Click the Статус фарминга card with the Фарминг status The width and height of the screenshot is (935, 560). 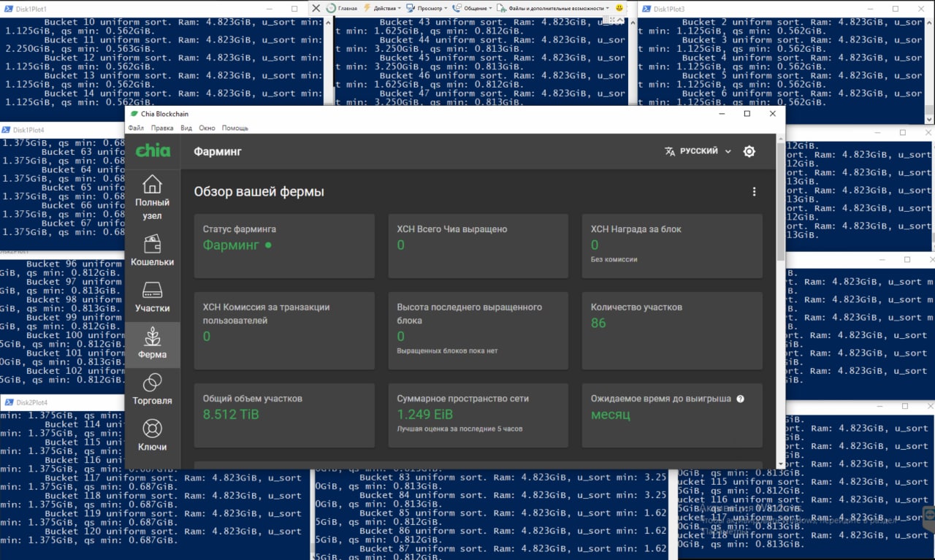click(284, 246)
